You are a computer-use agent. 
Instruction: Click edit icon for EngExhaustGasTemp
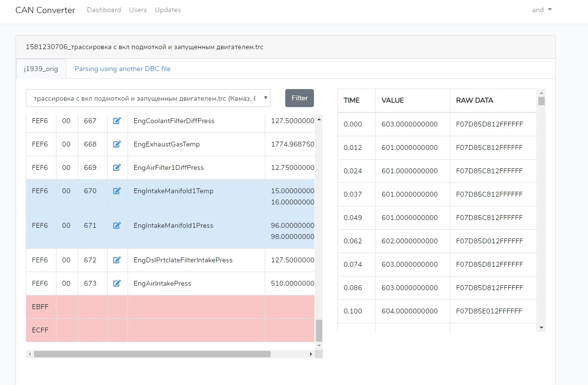(117, 144)
